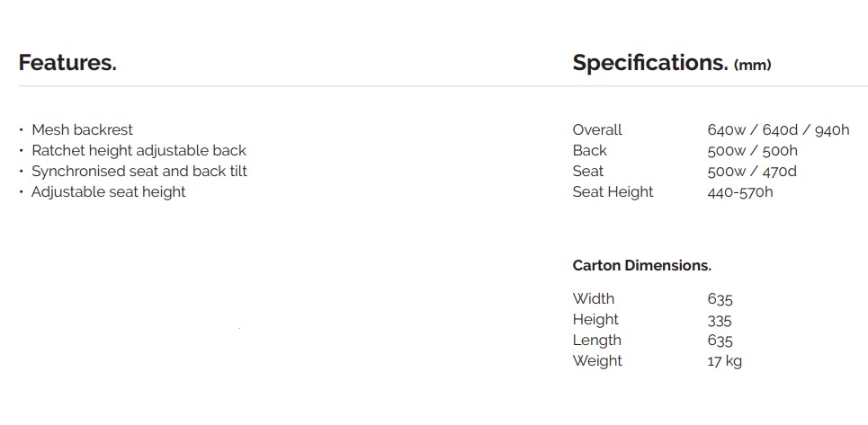Click the Seat Height label
Screen dimensions: 868x425
pyautogui.click(x=613, y=191)
